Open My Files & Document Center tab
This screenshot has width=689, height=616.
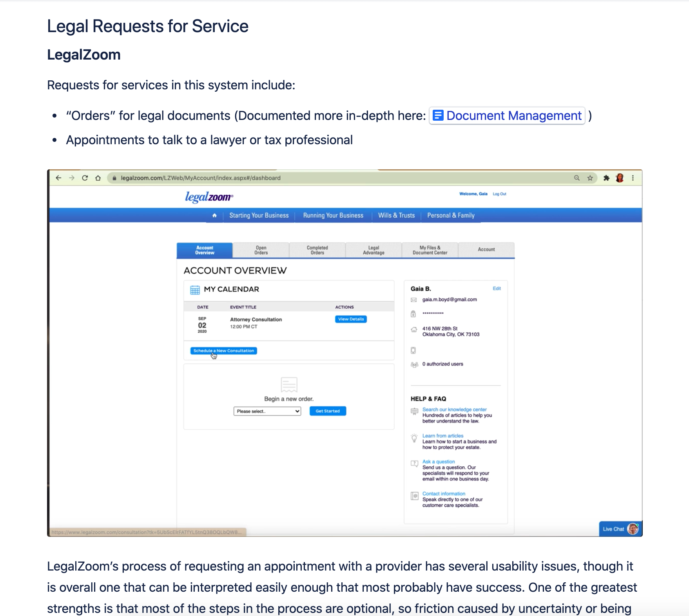430,250
